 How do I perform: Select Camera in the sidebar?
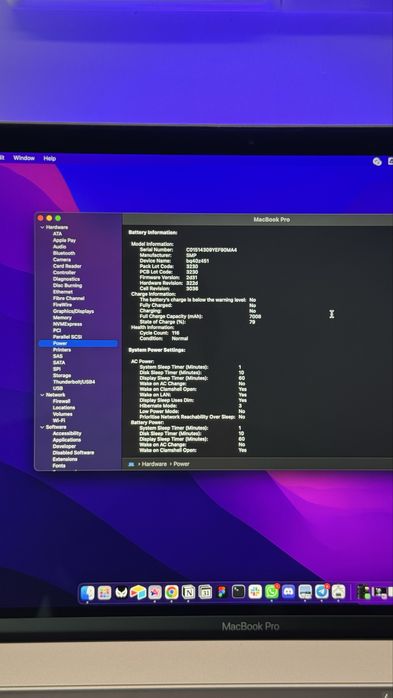pos(61,260)
